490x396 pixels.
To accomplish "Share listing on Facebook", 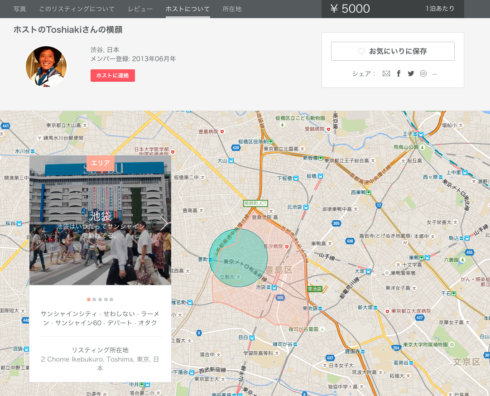I will point(398,74).
